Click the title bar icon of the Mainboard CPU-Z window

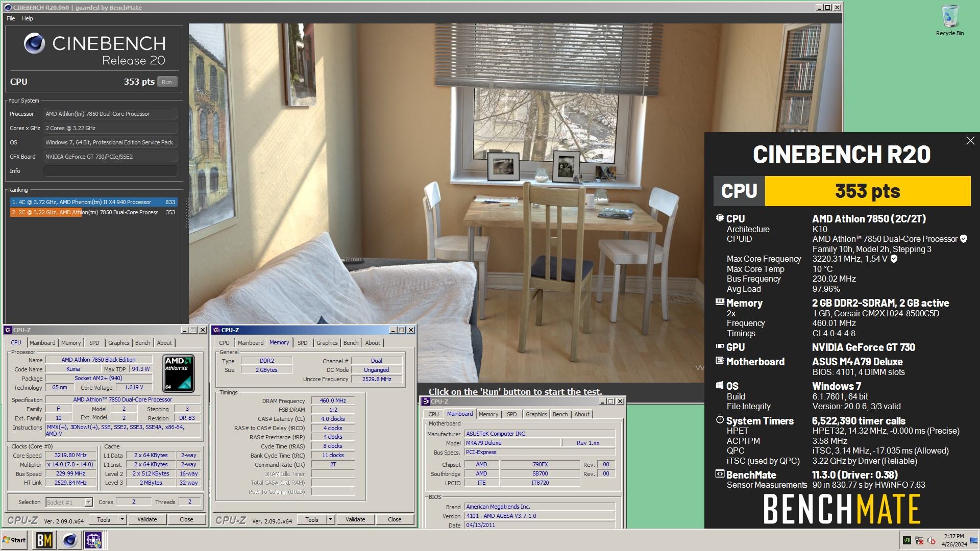point(426,402)
